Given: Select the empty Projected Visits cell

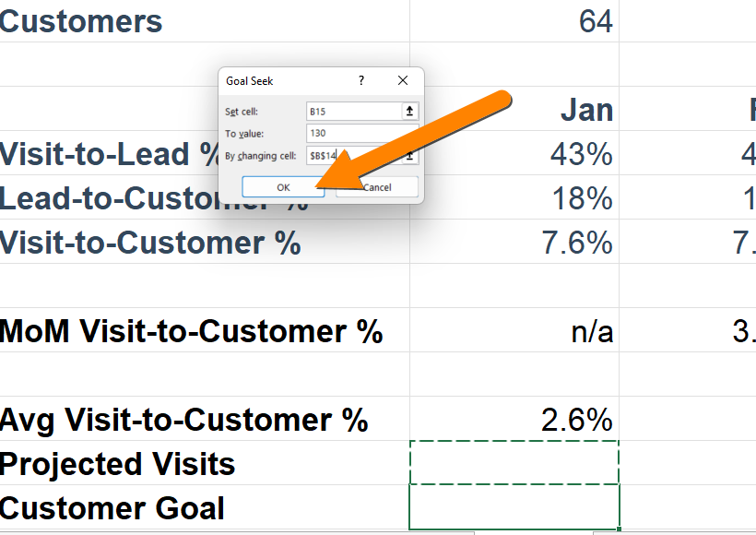Looking at the screenshot, I should coord(514,463).
